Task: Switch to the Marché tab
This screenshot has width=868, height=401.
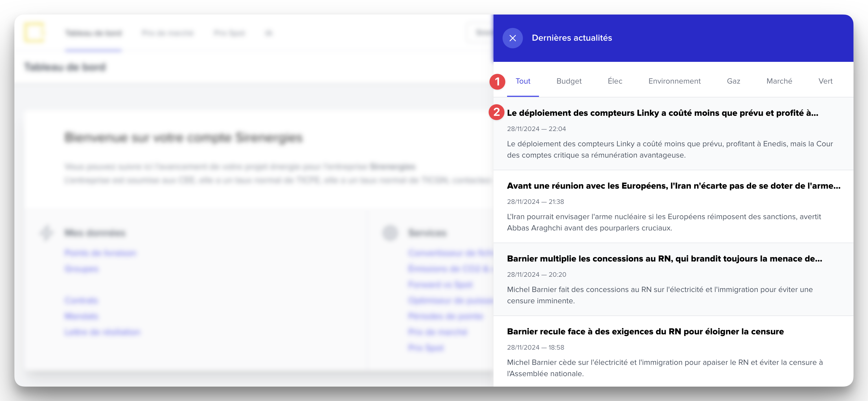Action: click(779, 81)
